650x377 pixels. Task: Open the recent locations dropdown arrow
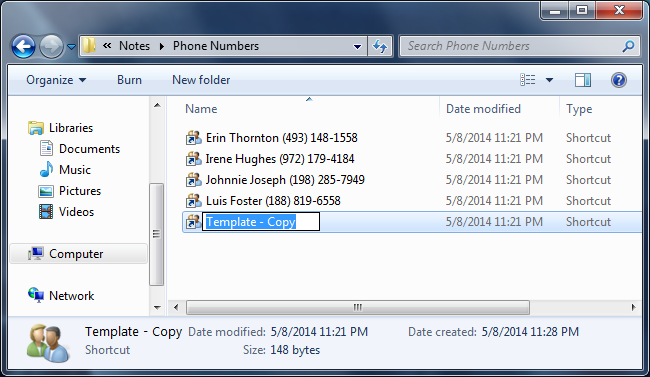pos(71,46)
